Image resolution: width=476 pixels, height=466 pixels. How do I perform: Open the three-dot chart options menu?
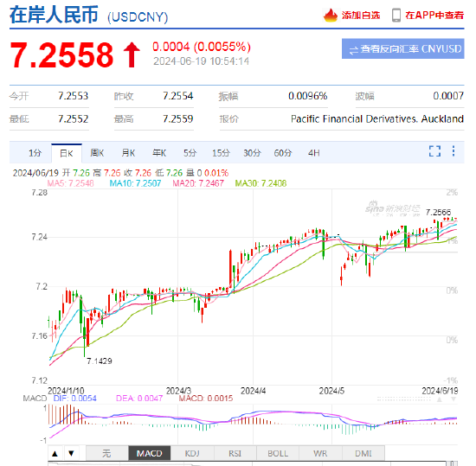(453, 151)
